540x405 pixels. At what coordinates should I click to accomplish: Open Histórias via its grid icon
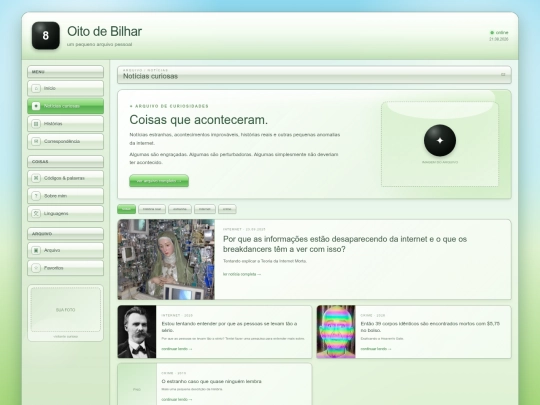point(36,124)
